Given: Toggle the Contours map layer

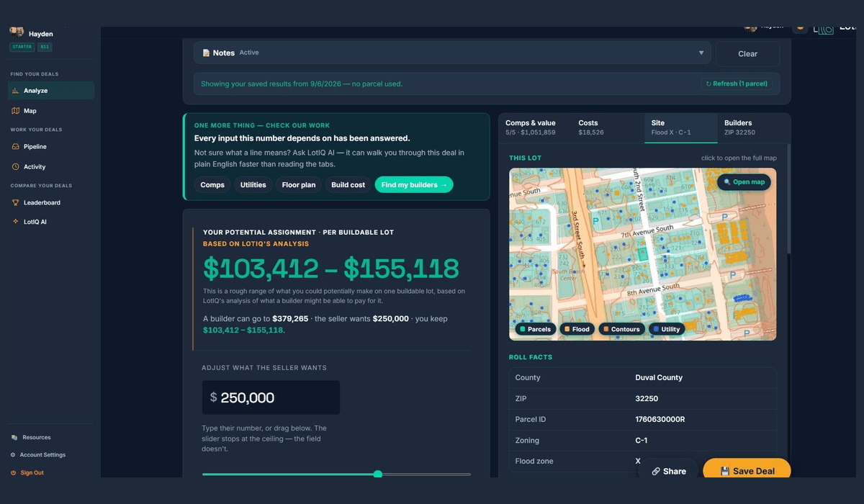Looking at the screenshot, I should pyautogui.click(x=621, y=329).
